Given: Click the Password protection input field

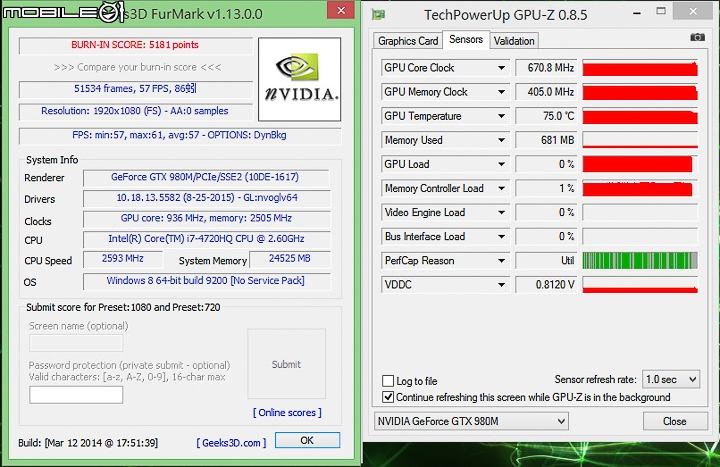Looking at the screenshot, I should pyautogui.click(x=76, y=395).
